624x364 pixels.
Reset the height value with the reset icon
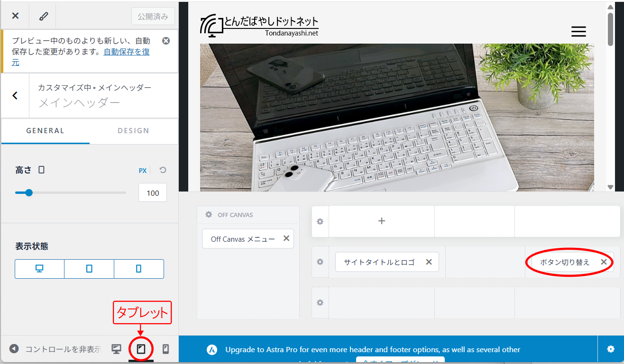tap(163, 170)
